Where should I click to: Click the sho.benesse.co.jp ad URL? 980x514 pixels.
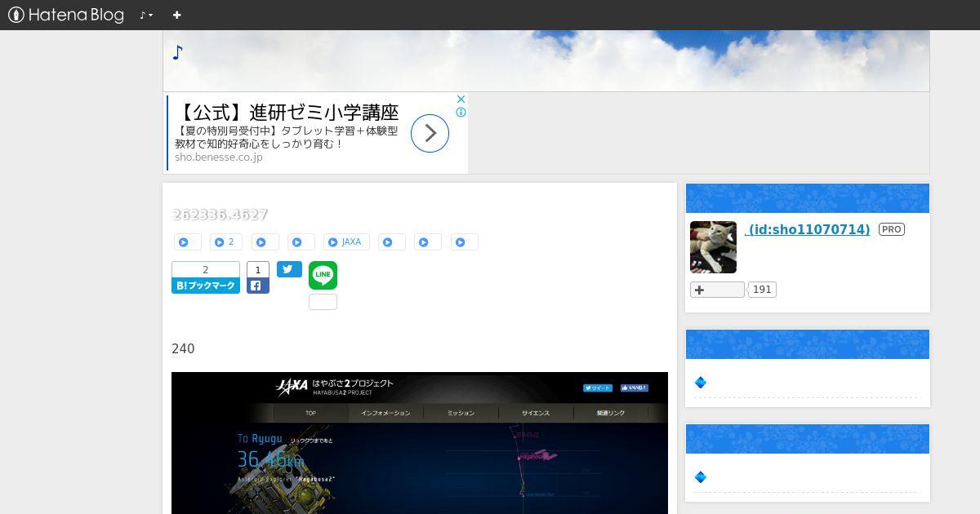(x=219, y=157)
